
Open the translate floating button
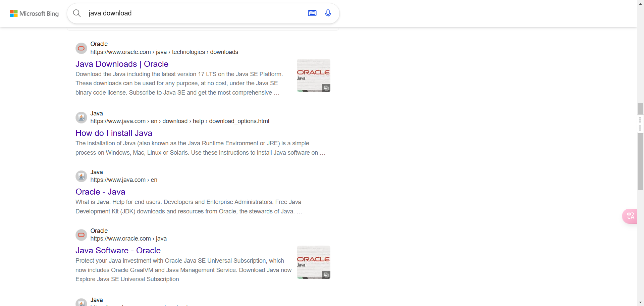point(630,216)
